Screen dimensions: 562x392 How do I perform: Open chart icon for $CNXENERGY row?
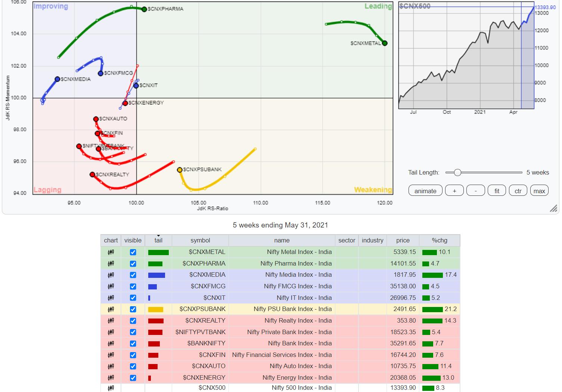(x=111, y=378)
